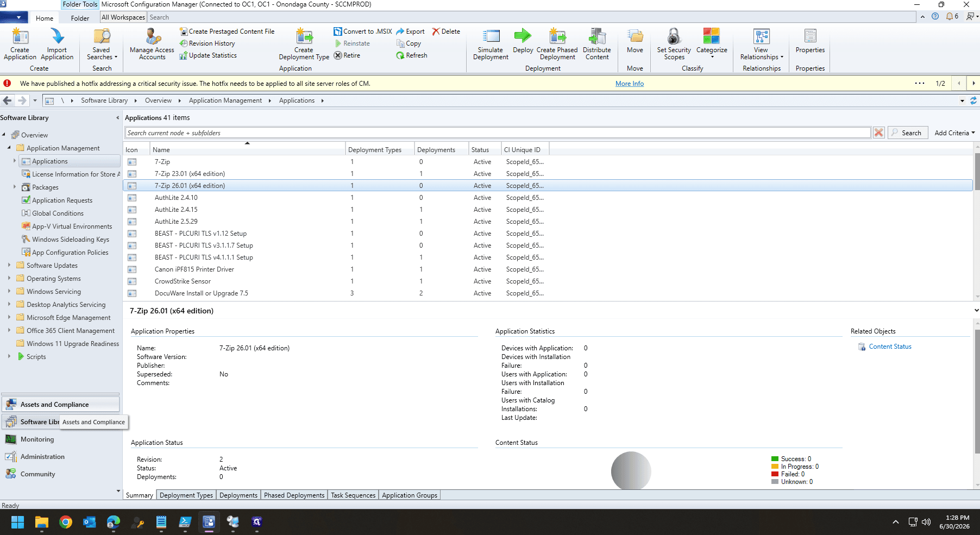Click Create Phased Deployment icon

(x=557, y=43)
